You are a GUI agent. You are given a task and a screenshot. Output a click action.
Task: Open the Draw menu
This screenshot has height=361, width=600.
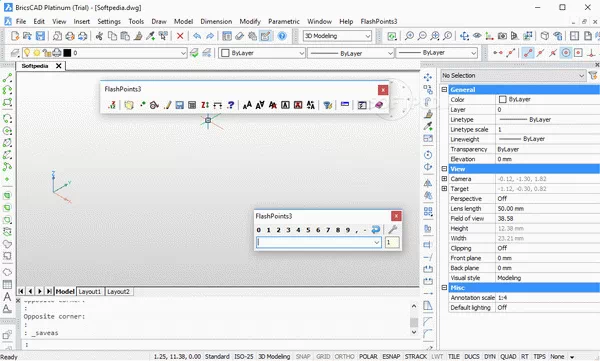[159, 21]
